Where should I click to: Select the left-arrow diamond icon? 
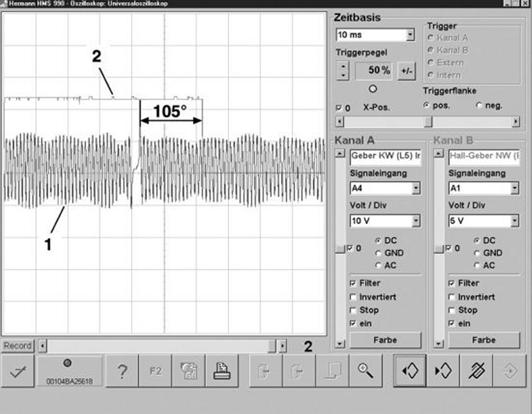(x=410, y=371)
